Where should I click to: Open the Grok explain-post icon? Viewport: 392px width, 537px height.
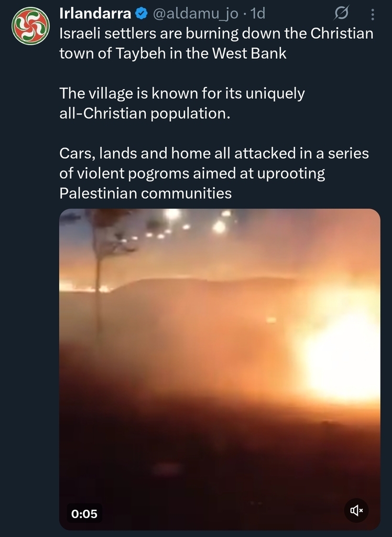[x=341, y=13]
